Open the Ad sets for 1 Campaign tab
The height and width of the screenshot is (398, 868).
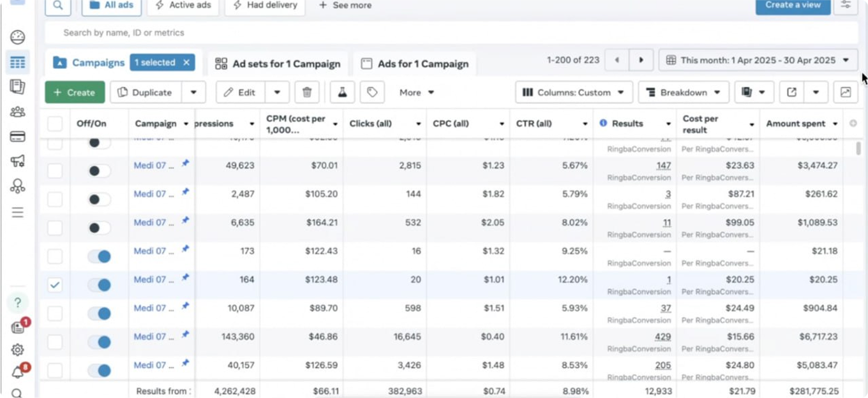point(278,64)
